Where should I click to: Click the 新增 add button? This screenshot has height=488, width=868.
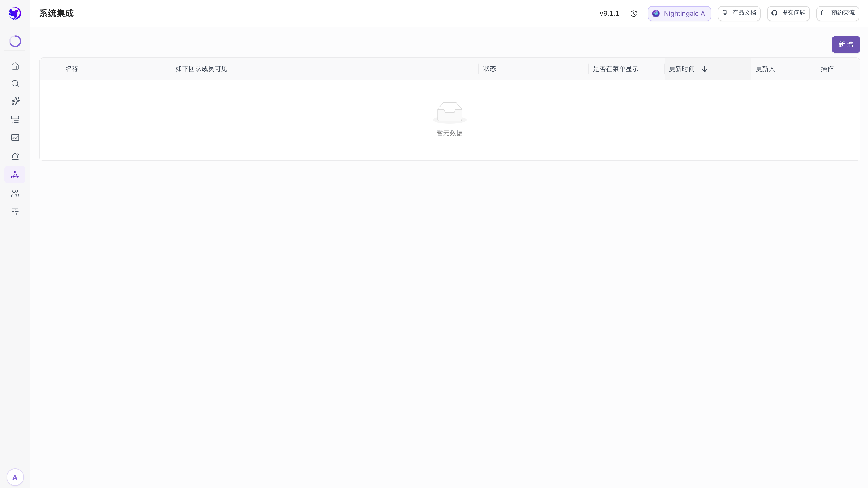[x=846, y=44]
